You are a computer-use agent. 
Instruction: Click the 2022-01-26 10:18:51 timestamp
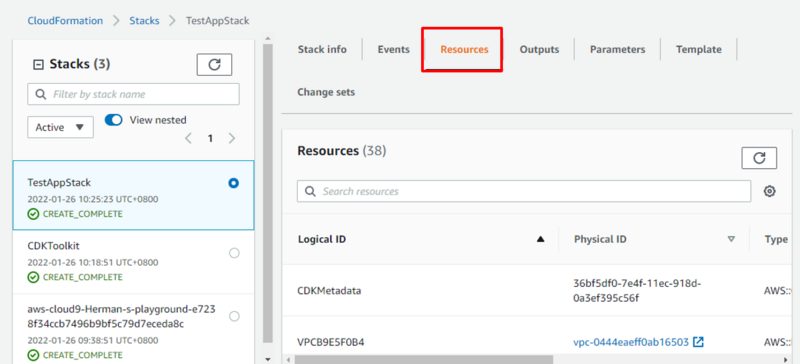tap(93, 262)
